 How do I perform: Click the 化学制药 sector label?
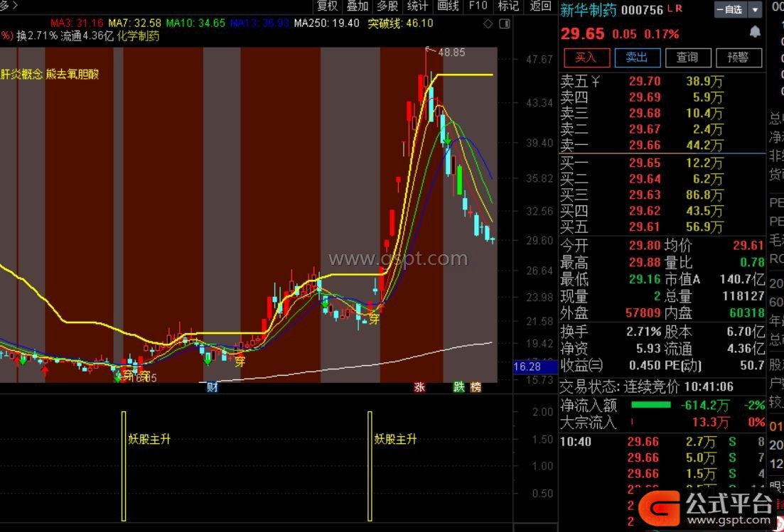click(139, 36)
